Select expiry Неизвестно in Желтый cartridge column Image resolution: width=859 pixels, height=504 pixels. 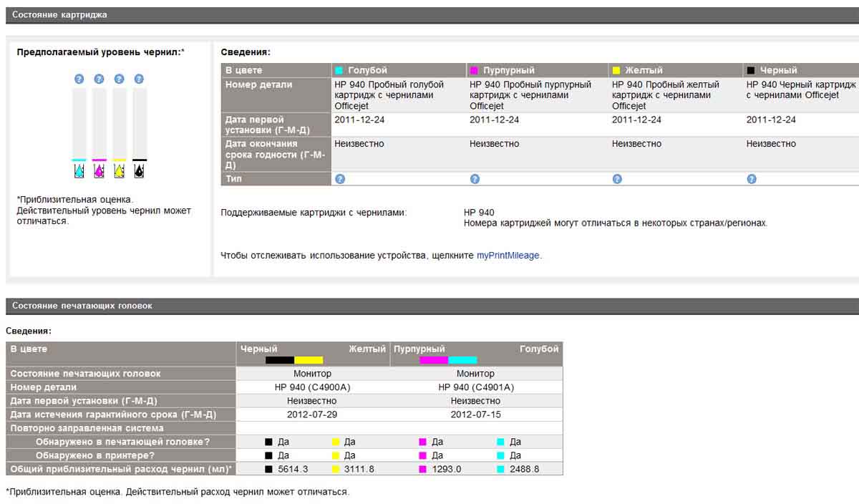637,144
